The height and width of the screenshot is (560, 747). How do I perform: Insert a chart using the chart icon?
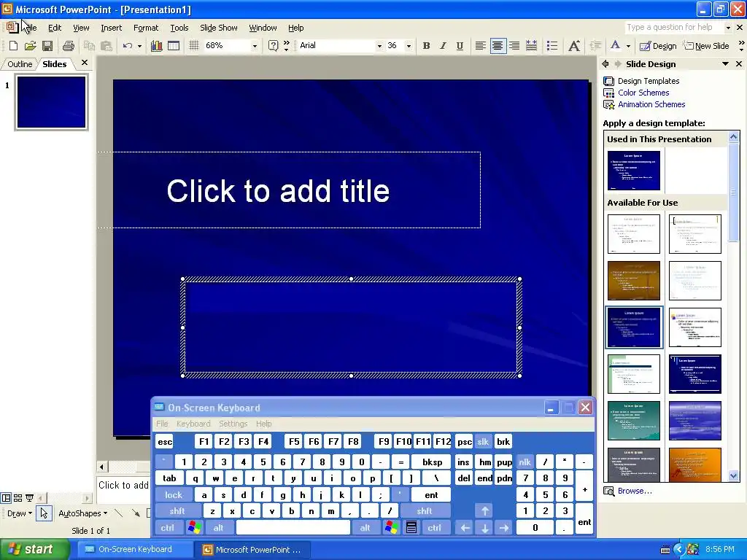click(x=156, y=46)
